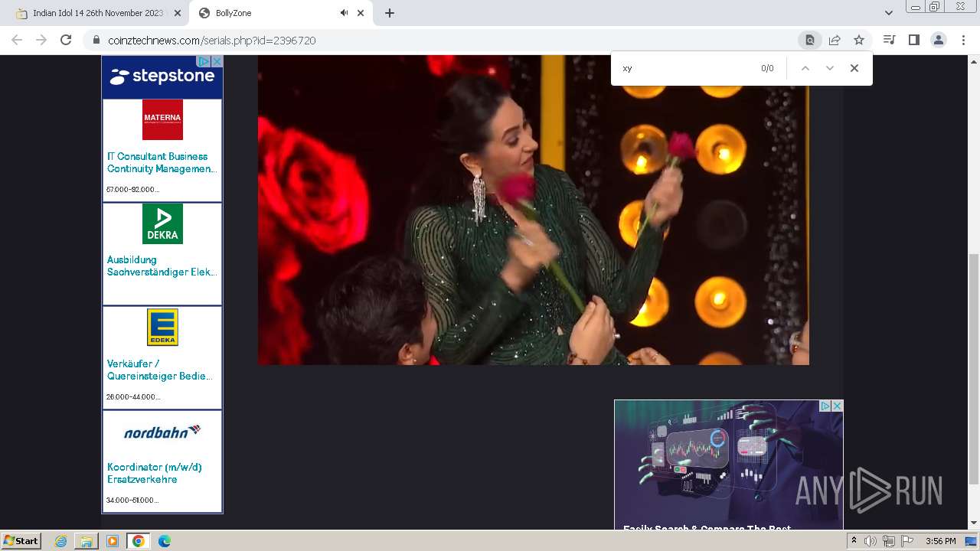Close the Indian Idol 14 tab
980x551 pixels.
[x=178, y=13]
